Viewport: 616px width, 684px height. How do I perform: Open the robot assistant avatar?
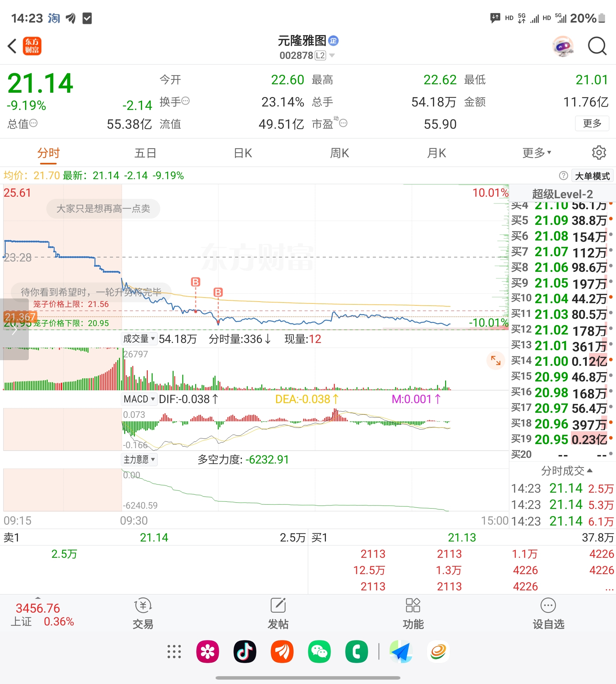point(563,46)
